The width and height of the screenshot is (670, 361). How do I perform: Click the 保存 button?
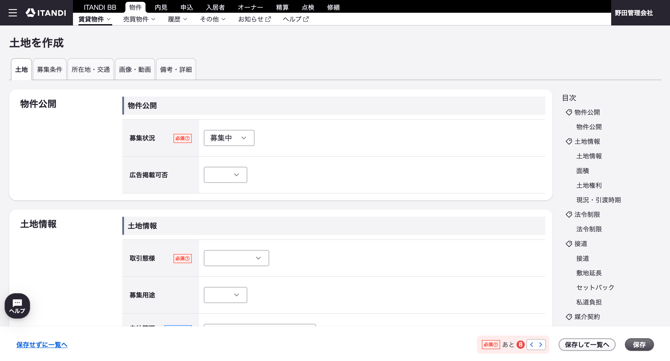tap(639, 345)
